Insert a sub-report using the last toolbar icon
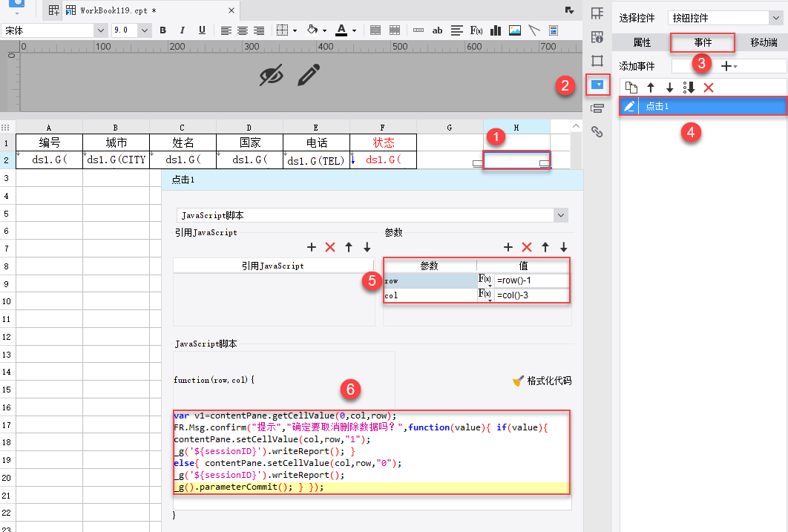788x532 pixels. tap(554, 30)
